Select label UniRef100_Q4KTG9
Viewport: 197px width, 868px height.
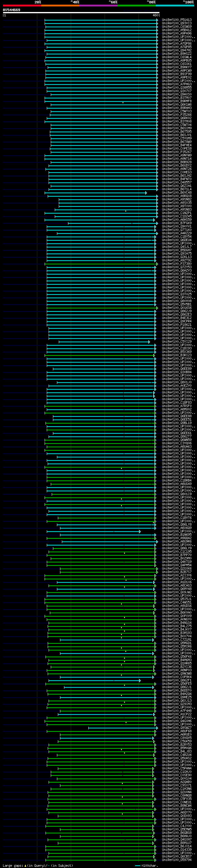(x=177, y=562)
